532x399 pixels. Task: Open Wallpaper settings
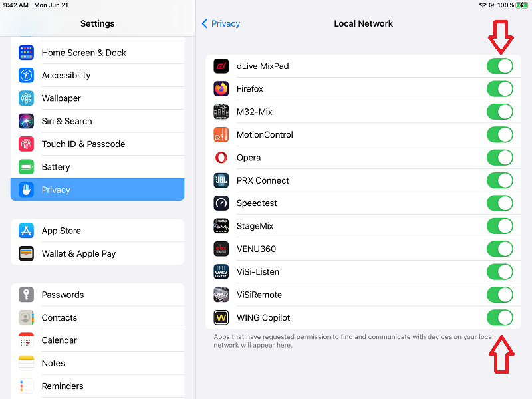(97, 98)
